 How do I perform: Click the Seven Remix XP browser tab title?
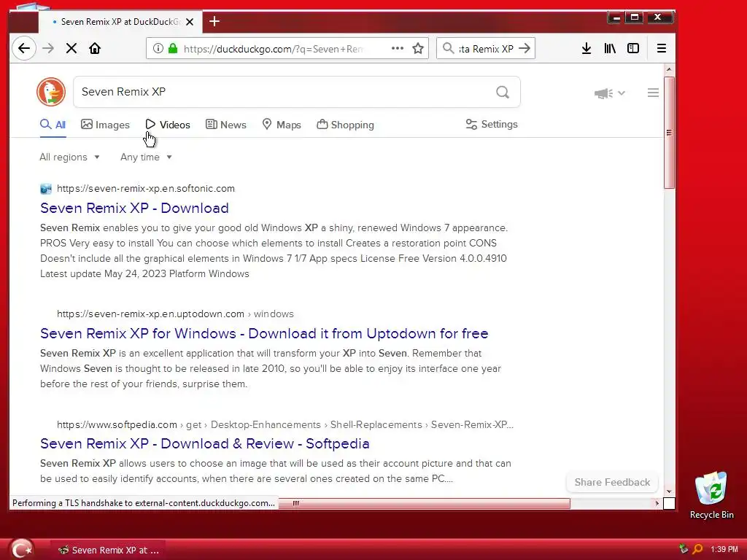point(121,22)
